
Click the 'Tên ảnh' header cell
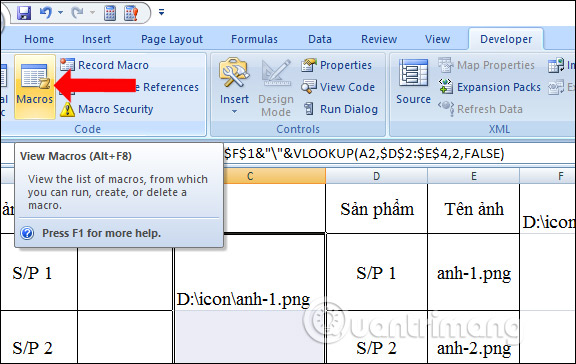pyautogui.click(x=474, y=209)
